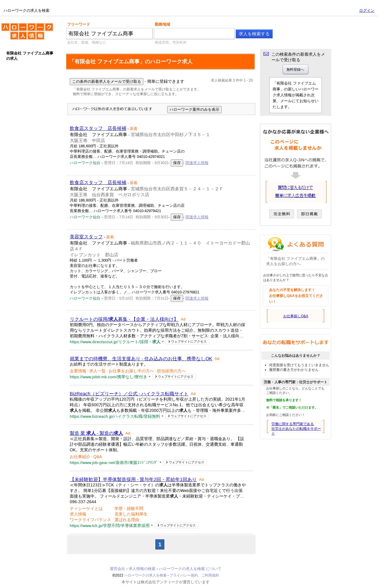The image size is (378, 588).
Task: Click the 有限会社 ファイブエム商事の求人 sidebar heading
Action: point(30,56)
